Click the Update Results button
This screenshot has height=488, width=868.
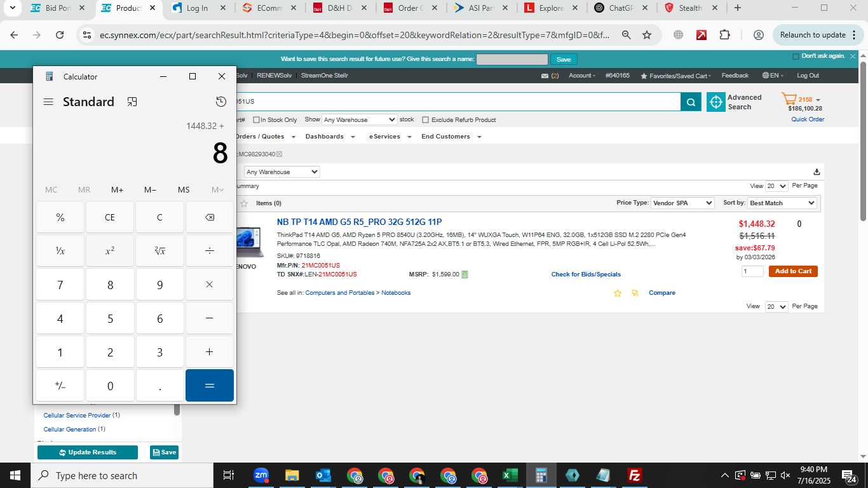point(88,452)
